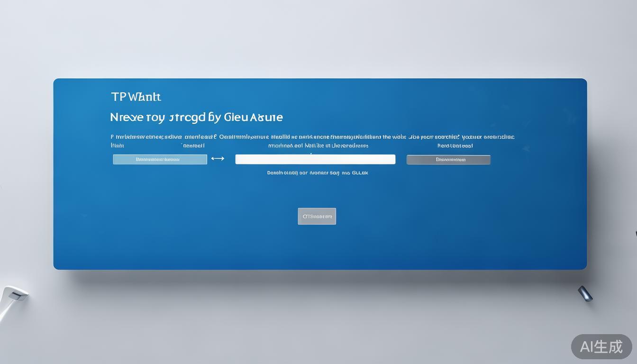Click the label above the light blue button's right end
This screenshot has height=364, width=637.
point(193,146)
